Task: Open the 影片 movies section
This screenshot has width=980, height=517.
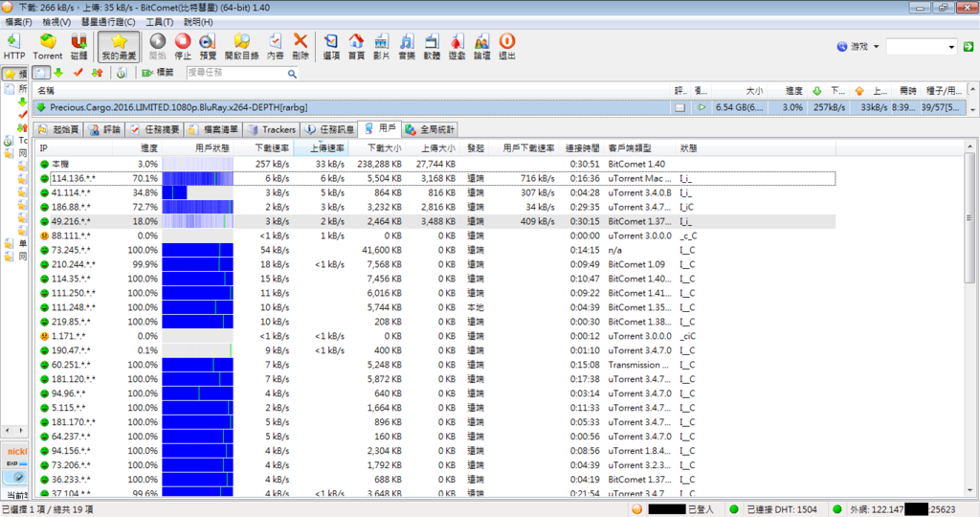Action: (381, 47)
